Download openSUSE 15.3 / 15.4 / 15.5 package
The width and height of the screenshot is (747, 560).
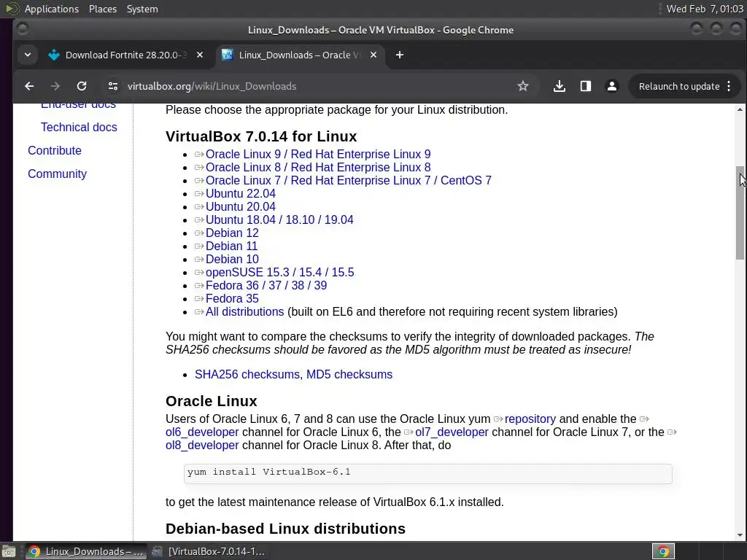[279, 273]
